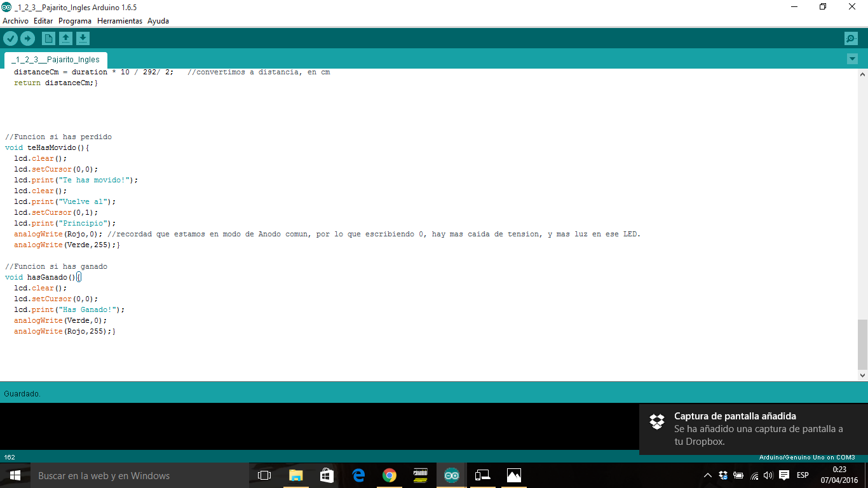The width and height of the screenshot is (868, 488).
Task: Click the analogWrite(Verde,0) line
Action: point(60,320)
